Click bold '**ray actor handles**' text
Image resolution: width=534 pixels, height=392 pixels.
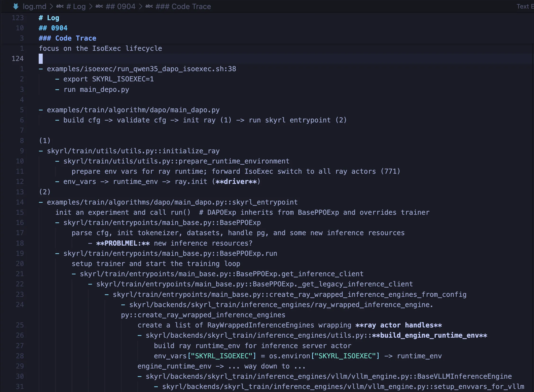coord(399,325)
